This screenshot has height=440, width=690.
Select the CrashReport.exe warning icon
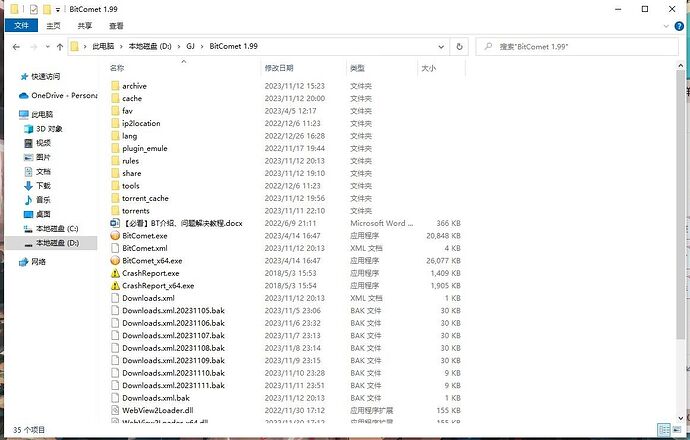click(x=115, y=273)
